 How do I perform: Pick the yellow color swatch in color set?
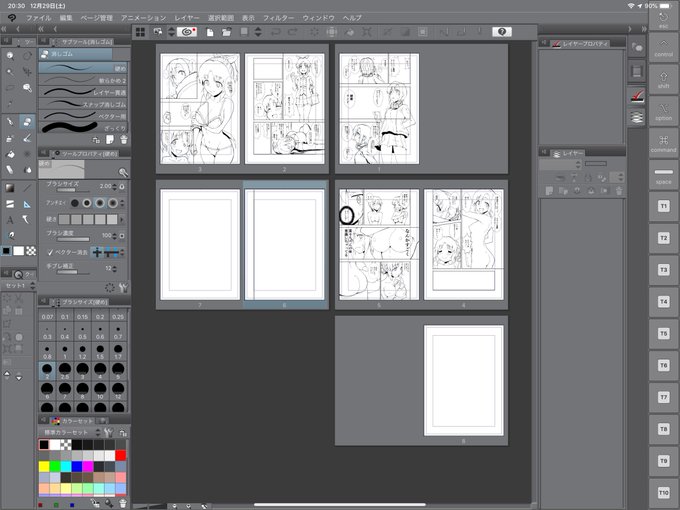click(x=44, y=466)
